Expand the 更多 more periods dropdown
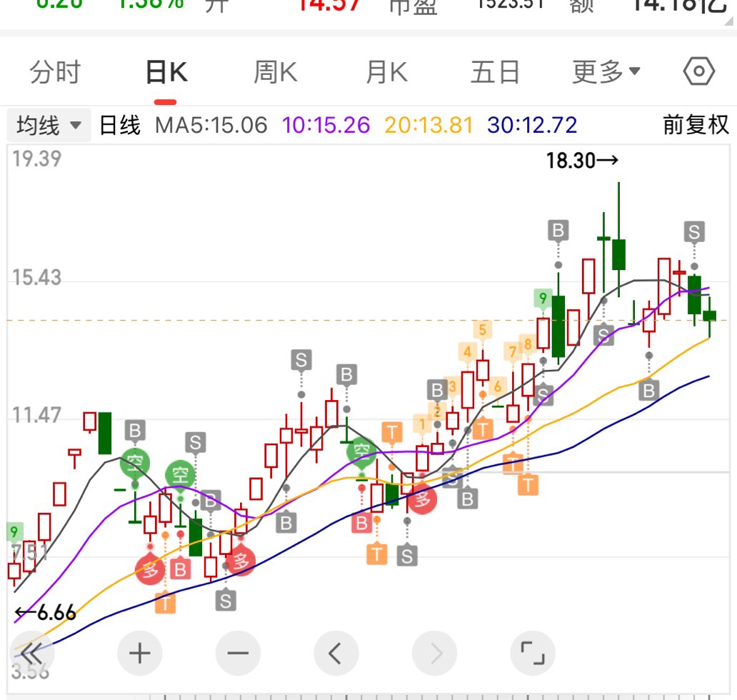This screenshot has height=700, width=737. coord(606,72)
